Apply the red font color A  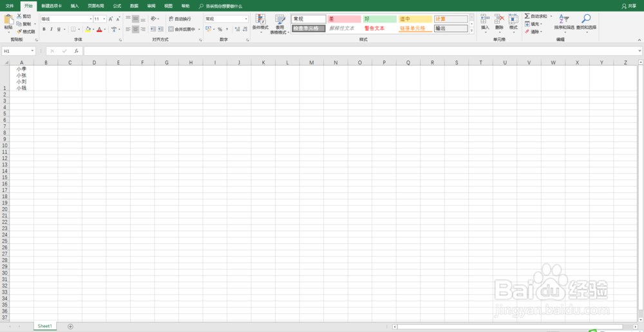tap(99, 29)
